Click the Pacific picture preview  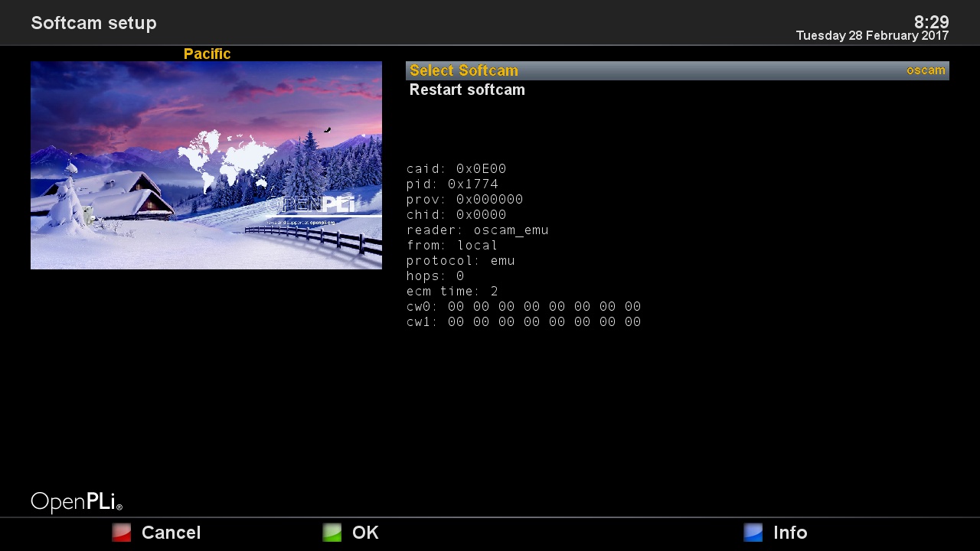[206, 165]
